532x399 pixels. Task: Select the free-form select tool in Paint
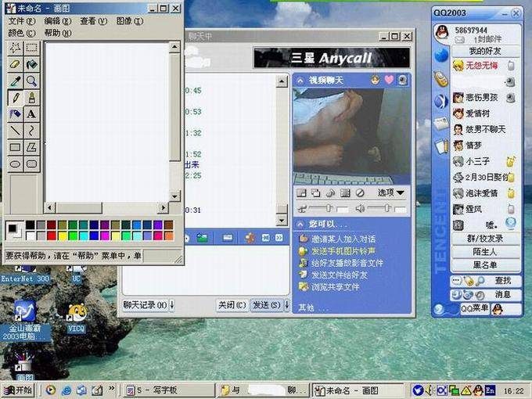[16, 49]
